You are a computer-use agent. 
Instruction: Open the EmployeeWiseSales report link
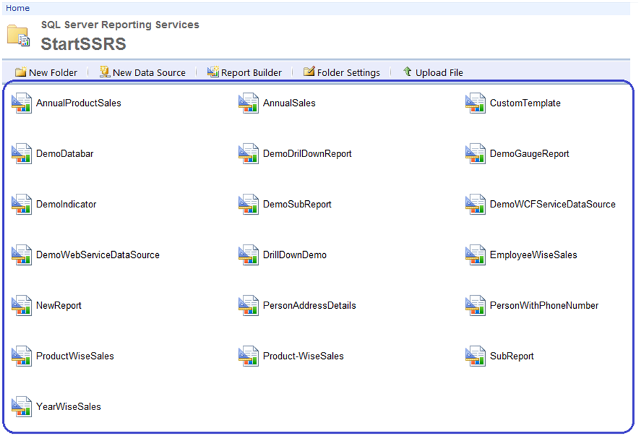point(533,255)
